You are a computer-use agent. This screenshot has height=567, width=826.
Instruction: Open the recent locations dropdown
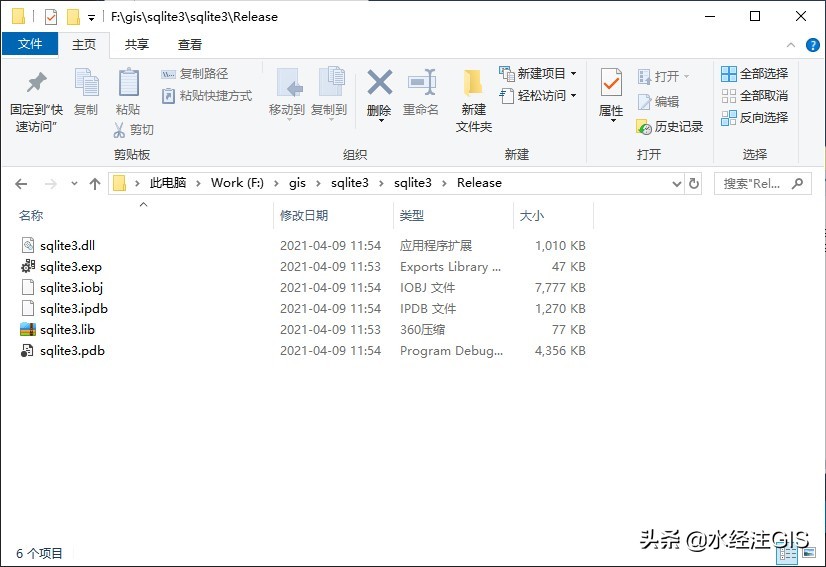[74, 184]
